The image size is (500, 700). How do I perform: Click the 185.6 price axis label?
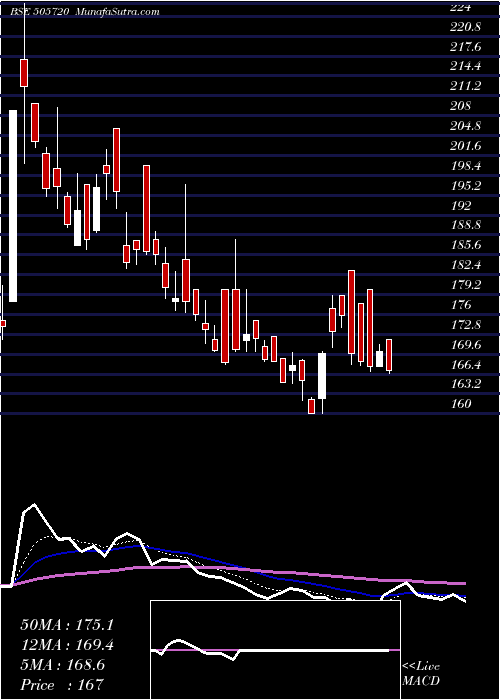(465, 244)
